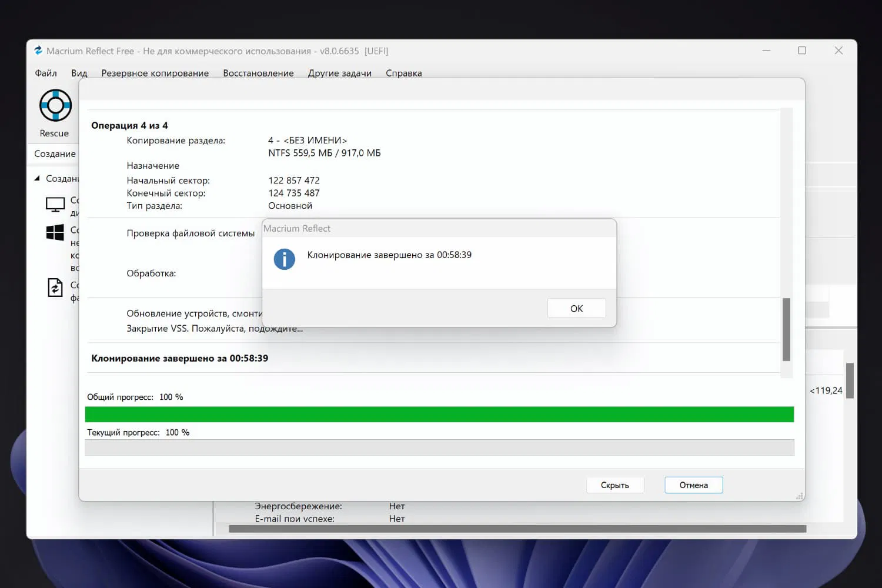
Task: Open the Вид menu
Action: [79, 73]
